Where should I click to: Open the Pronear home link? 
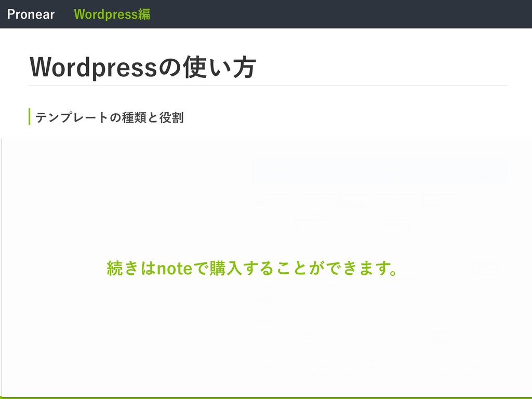pos(31,14)
